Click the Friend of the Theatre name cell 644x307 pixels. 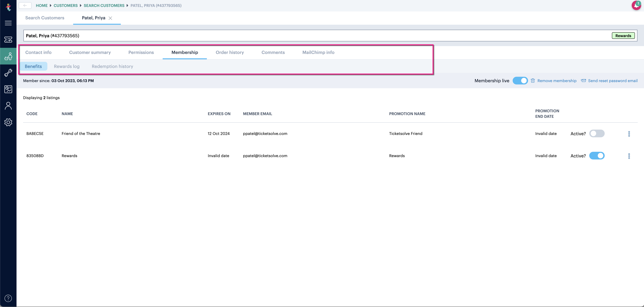(x=81, y=134)
